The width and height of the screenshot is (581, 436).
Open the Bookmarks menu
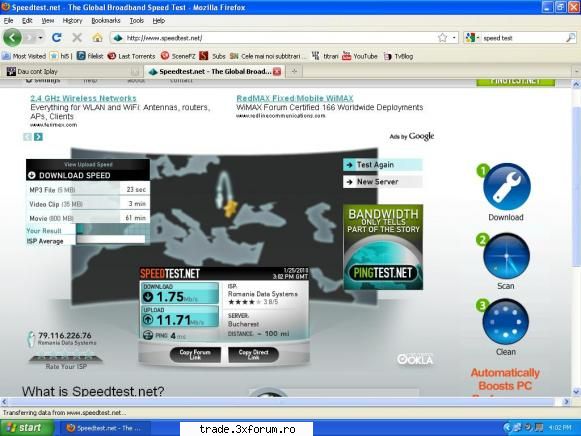[106, 21]
